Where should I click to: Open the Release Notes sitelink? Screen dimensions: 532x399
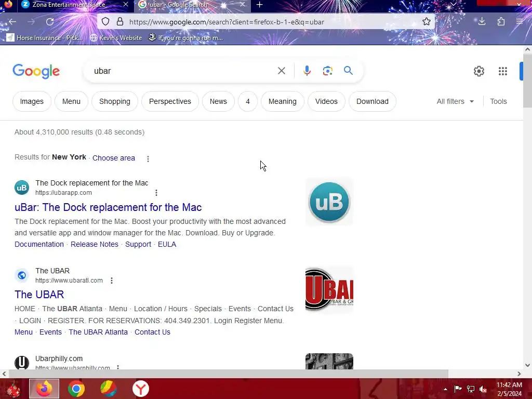point(95,244)
